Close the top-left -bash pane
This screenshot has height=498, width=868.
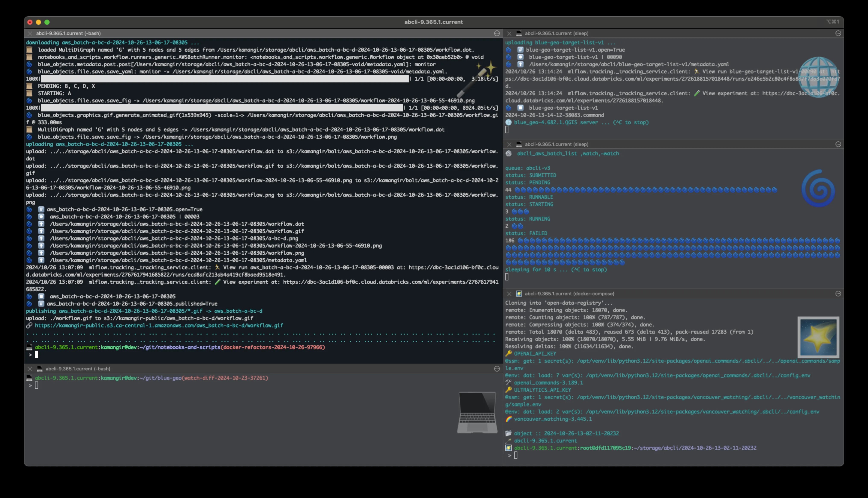[30, 33]
